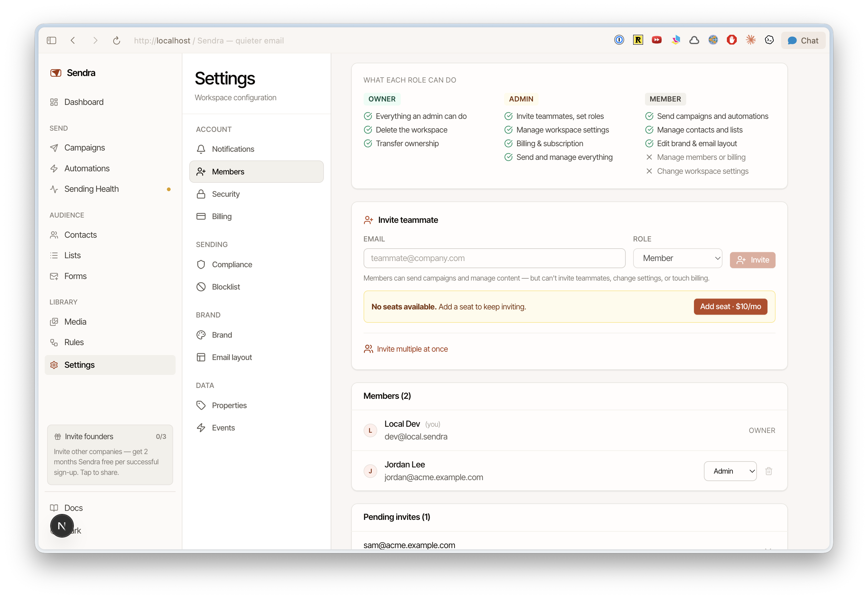Click the Automations lightning icon

[x=54, y=169]
